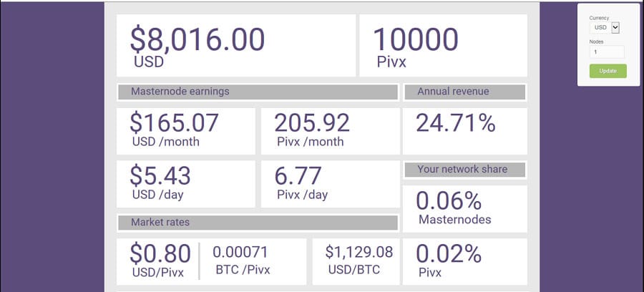The image size is (644, 292).
Task: Click the 0.00071 BTC/Pivx rate
Action: pyautogui.click(x=240, y=253)
